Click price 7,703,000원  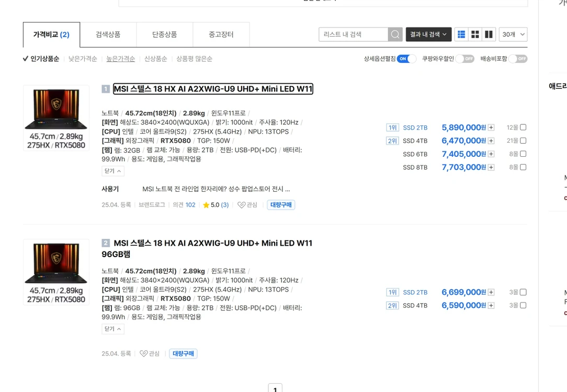click(464, 167)
